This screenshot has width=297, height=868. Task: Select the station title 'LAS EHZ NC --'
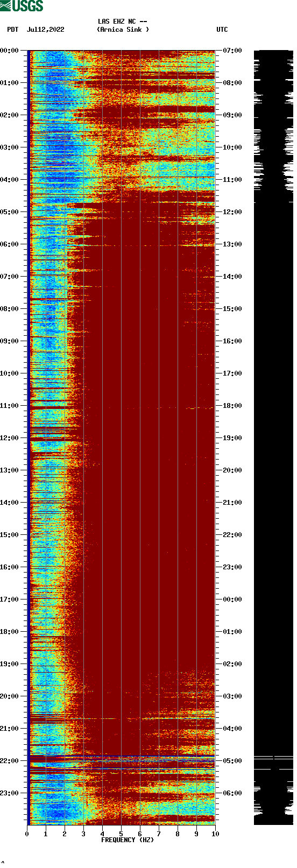click(x=123, y=22)
